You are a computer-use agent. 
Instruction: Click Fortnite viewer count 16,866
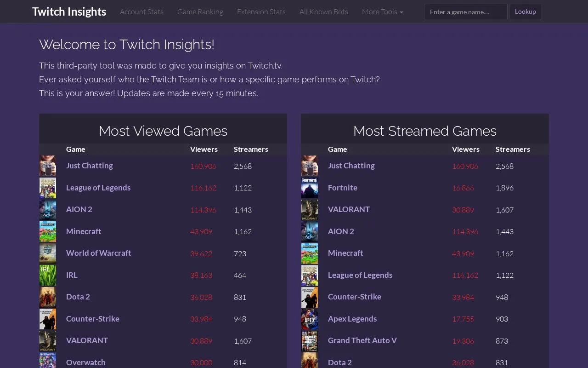coord(463,188)
